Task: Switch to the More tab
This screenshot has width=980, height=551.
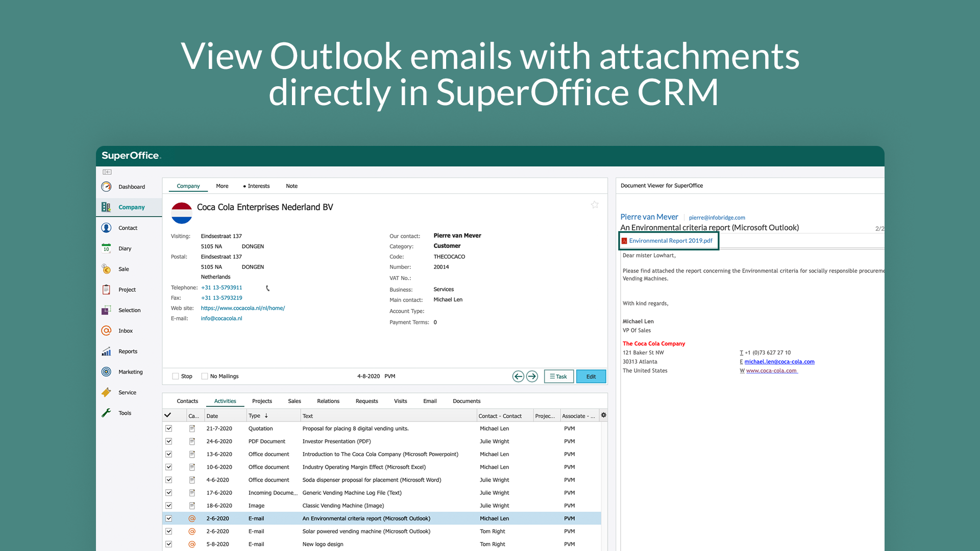Action: (x=222, y=186)
